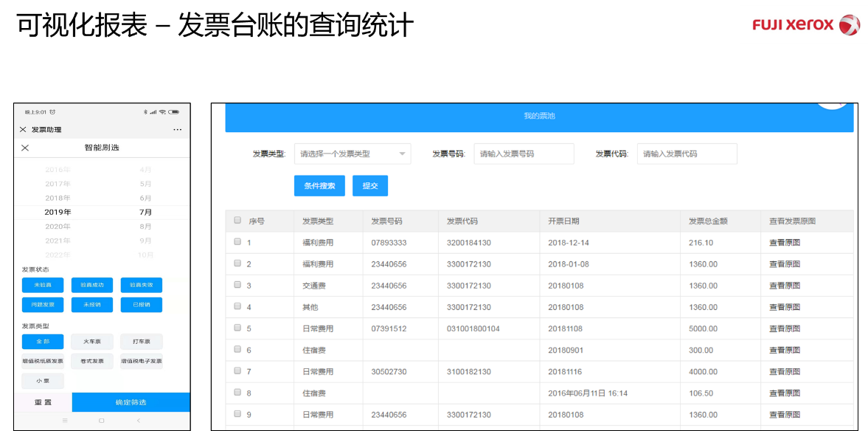868x431 pixels.
Task: Select the 火车票 invoice type filter
Action: point(92,342)
